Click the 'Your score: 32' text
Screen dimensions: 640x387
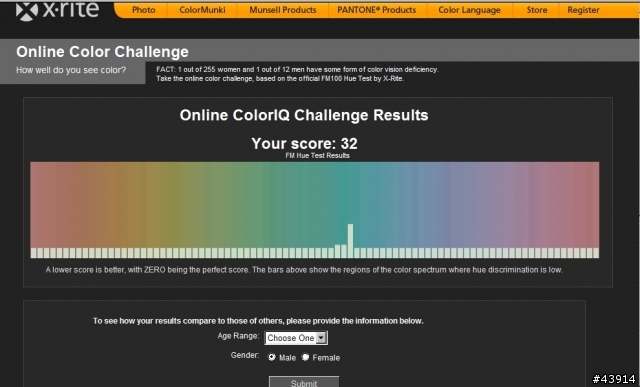tap(304, 143)
